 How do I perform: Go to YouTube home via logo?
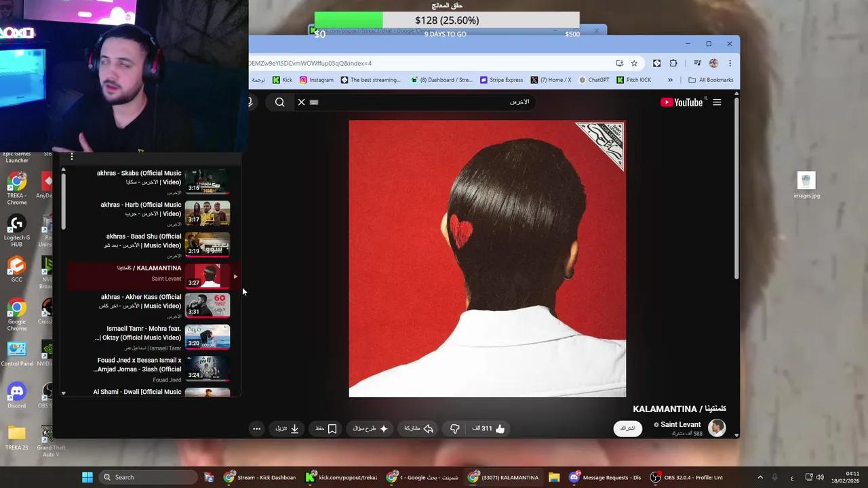(x=682, y=102)
